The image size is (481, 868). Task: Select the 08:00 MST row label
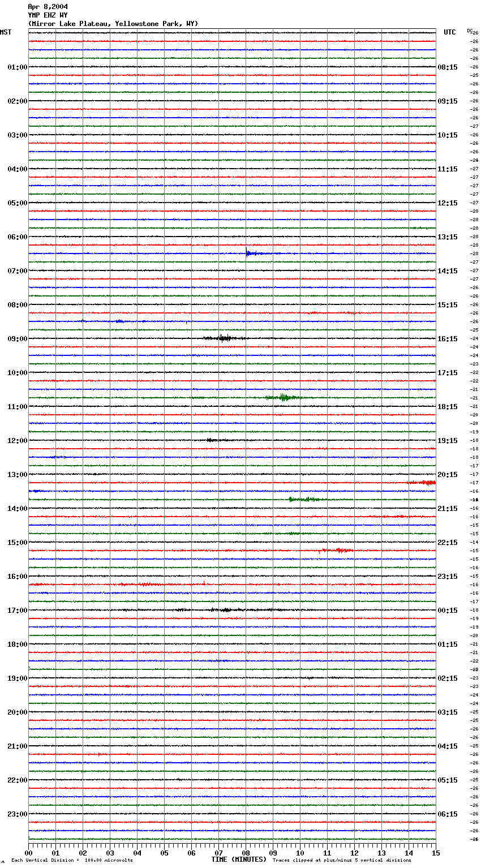18,305
